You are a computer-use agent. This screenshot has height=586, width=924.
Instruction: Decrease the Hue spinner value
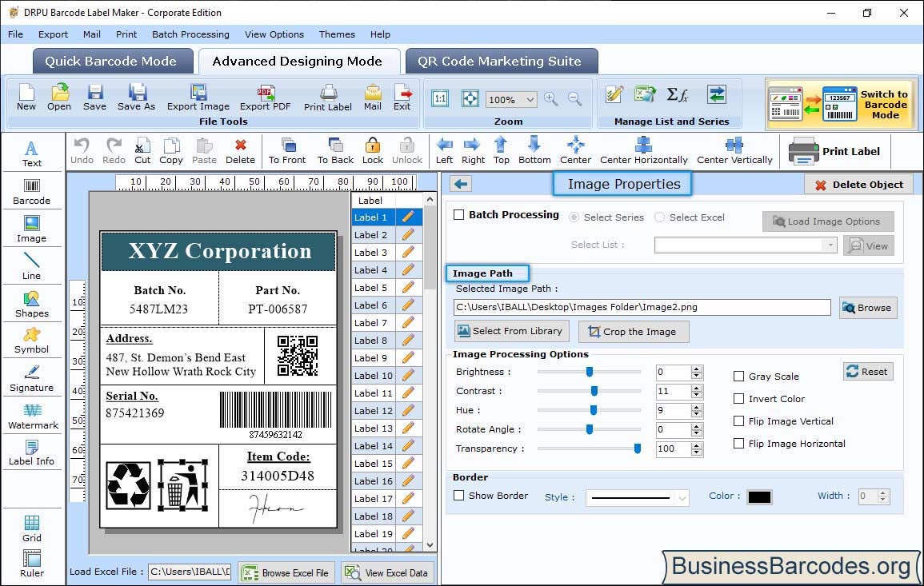(x=697, y=414)
